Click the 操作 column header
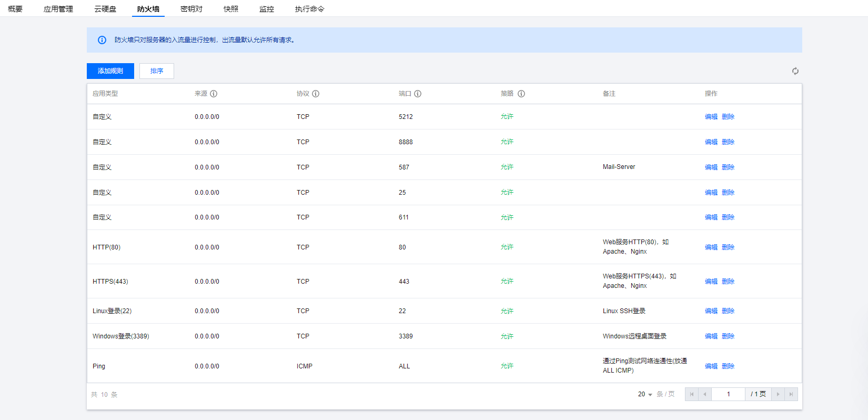Screen dimensions: 868x420 [711, 94]
